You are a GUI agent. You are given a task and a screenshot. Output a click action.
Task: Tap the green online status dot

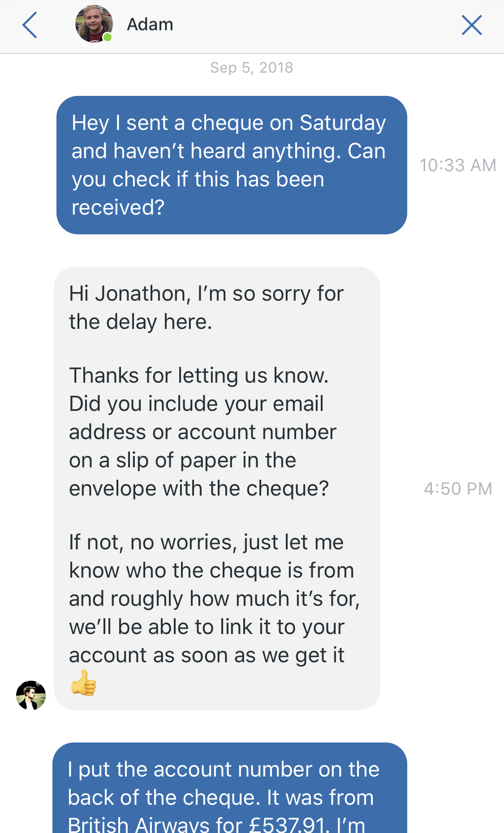click(108, 37)
